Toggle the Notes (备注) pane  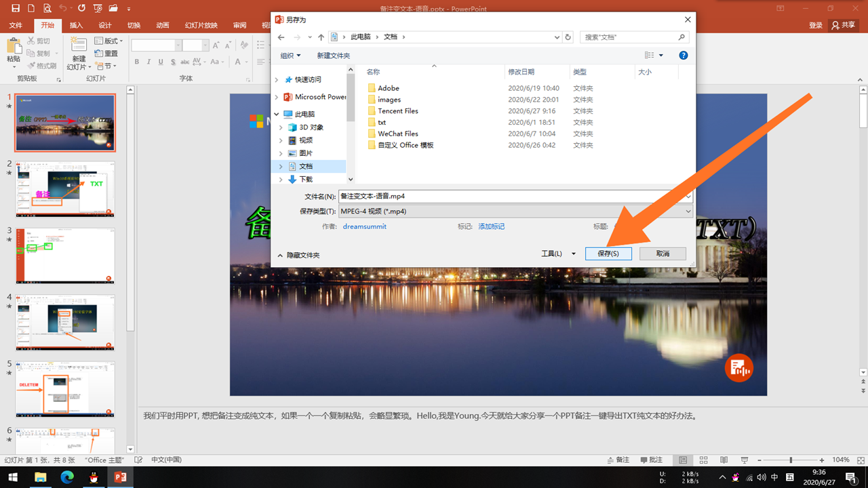point(618,460)
